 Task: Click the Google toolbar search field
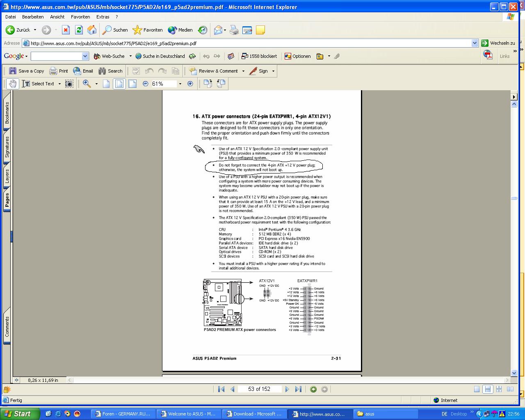tap(56, 56)
